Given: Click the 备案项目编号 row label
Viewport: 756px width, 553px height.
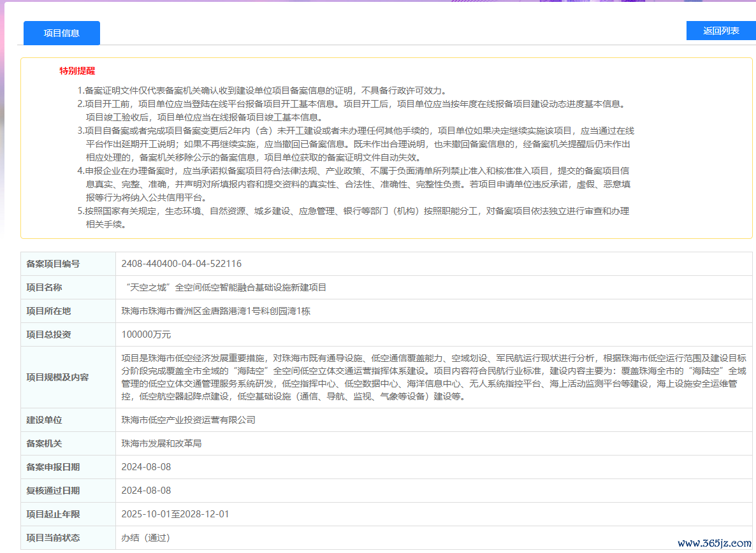Looking at the screenshot, I should (53, 264).
